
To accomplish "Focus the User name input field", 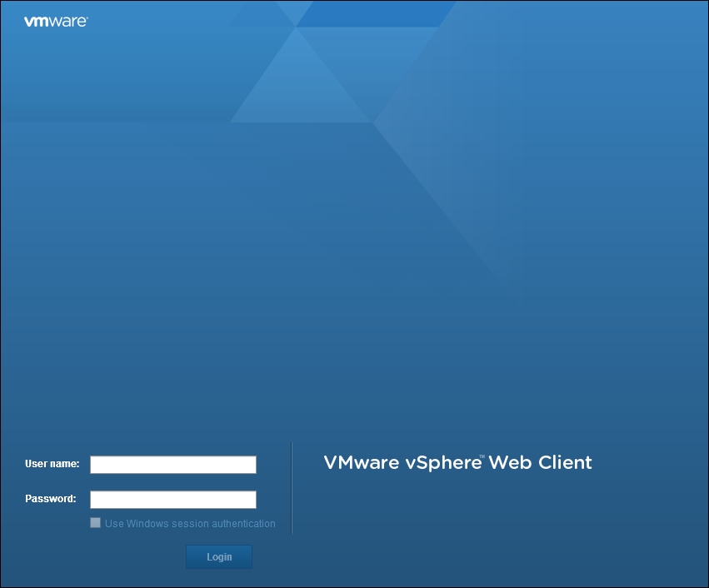I will [x=173, y=465].
